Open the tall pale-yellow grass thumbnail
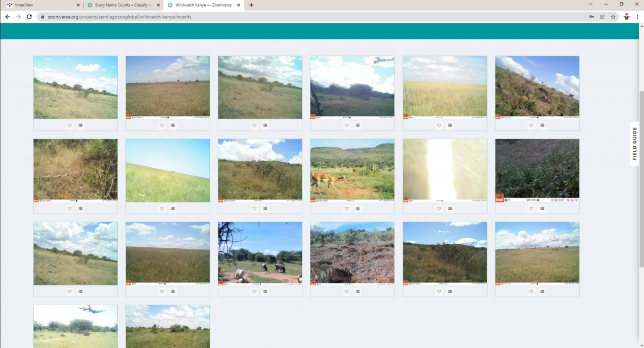Viewport: 644px width, 348px height. [x=445, y=87]
